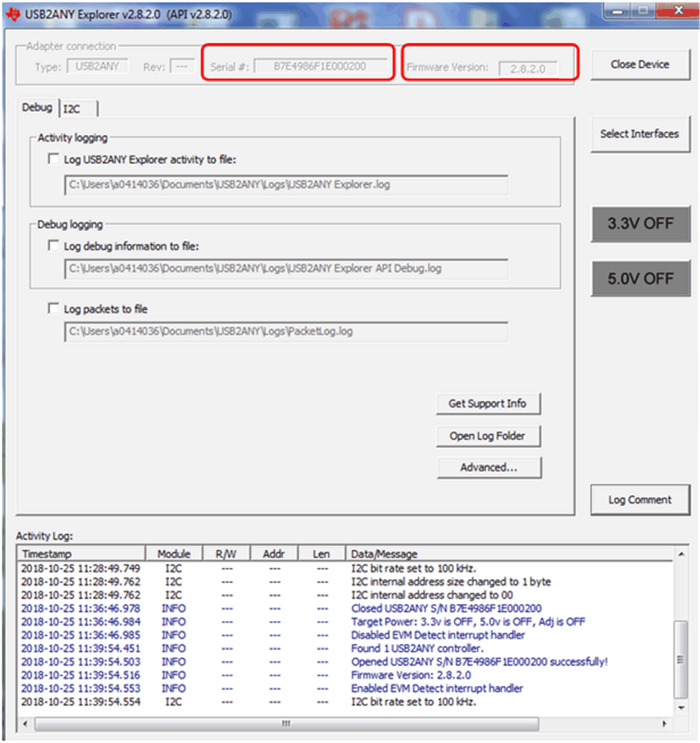This screenshot has height=743, width=700.
Task: Open the Log Folder
Action: coord(488,436)
